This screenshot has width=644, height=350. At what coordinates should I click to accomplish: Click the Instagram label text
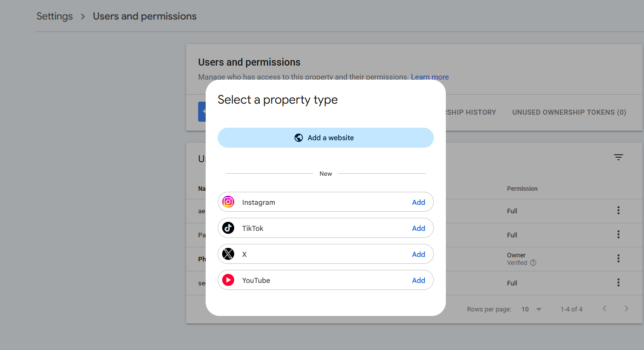(259, 202)
